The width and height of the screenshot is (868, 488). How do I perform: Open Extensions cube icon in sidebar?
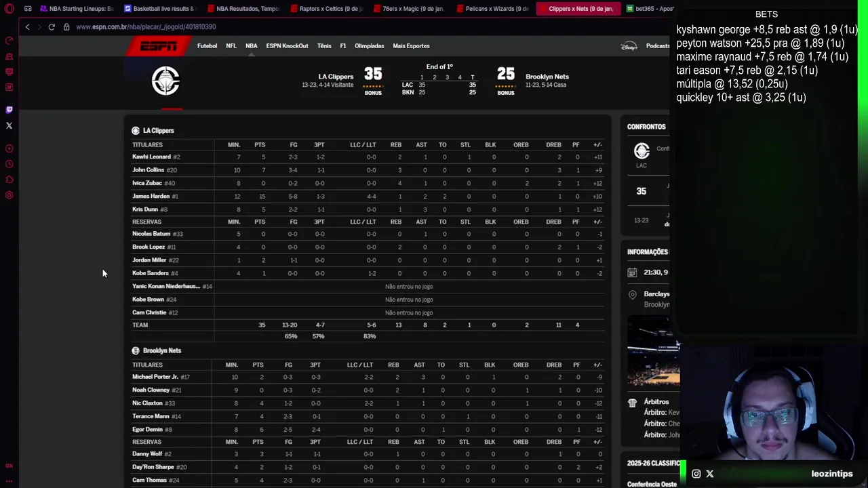(9, 180)
